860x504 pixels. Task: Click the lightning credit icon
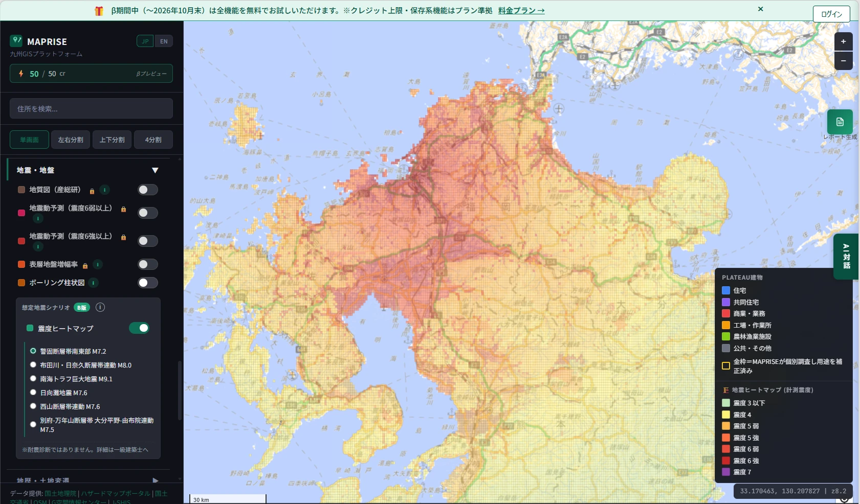click(x=21, y=74)
